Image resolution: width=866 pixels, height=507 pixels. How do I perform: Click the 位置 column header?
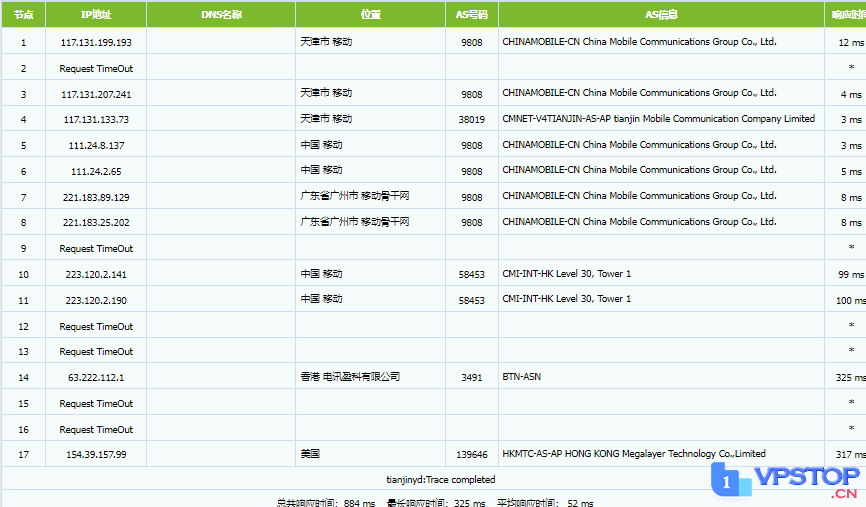(x=371, y=14)
